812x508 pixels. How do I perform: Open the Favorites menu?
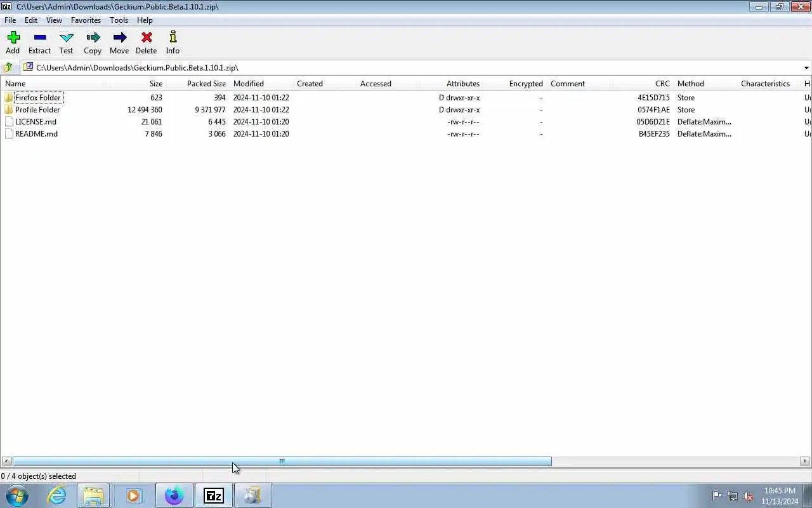pyautogui.click(x=86, y=20)
